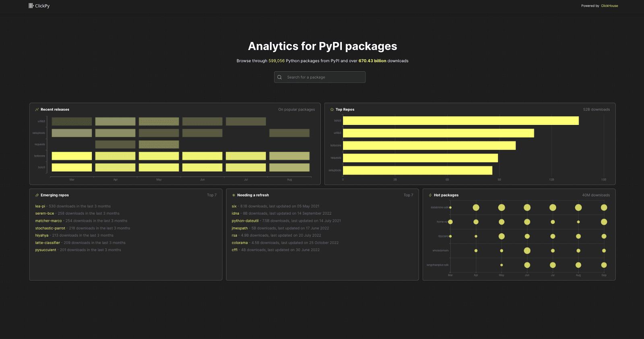Click the Needing a refresh sun icon

[x=233, y=195]
